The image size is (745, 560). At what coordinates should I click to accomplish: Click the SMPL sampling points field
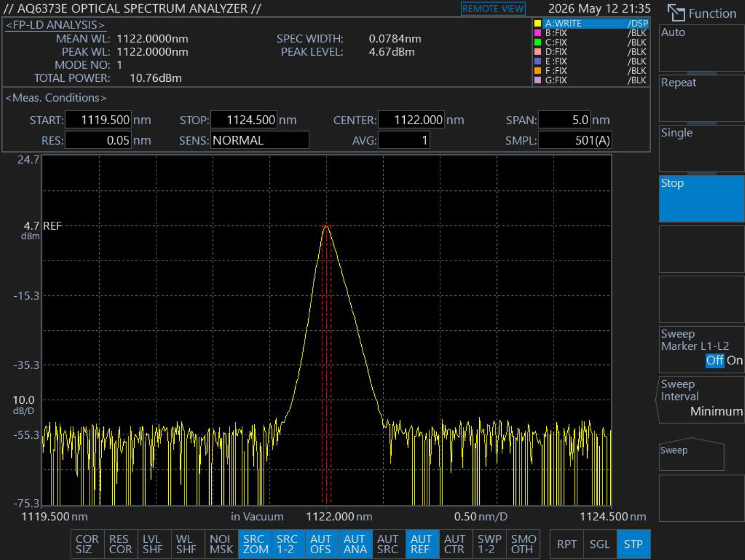pyautogui.click(x=575, y=140)
